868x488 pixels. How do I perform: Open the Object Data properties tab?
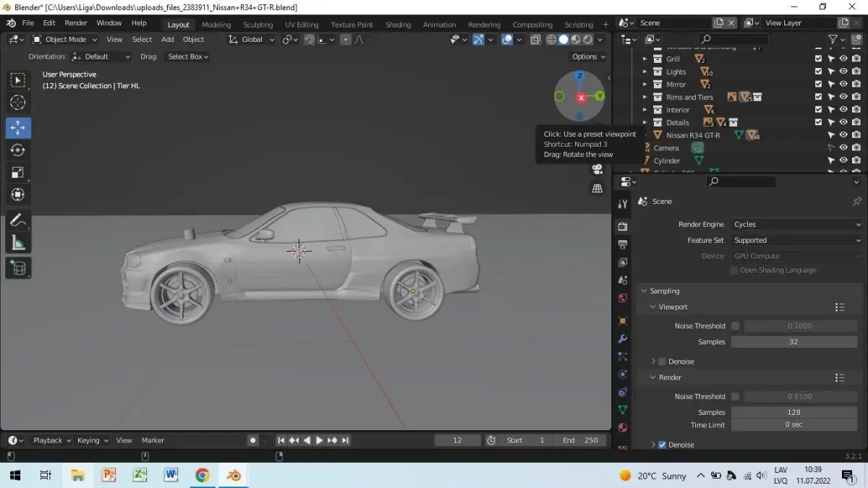coord(623,410)
